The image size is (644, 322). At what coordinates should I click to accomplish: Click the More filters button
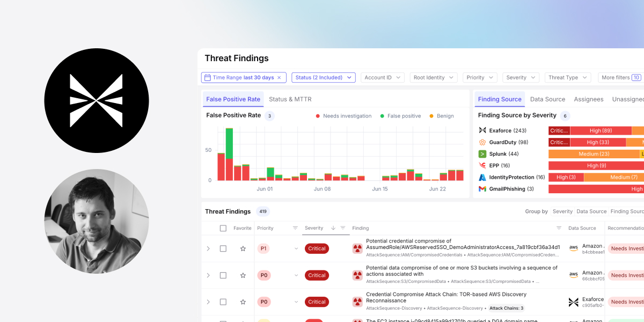(621, 78)
